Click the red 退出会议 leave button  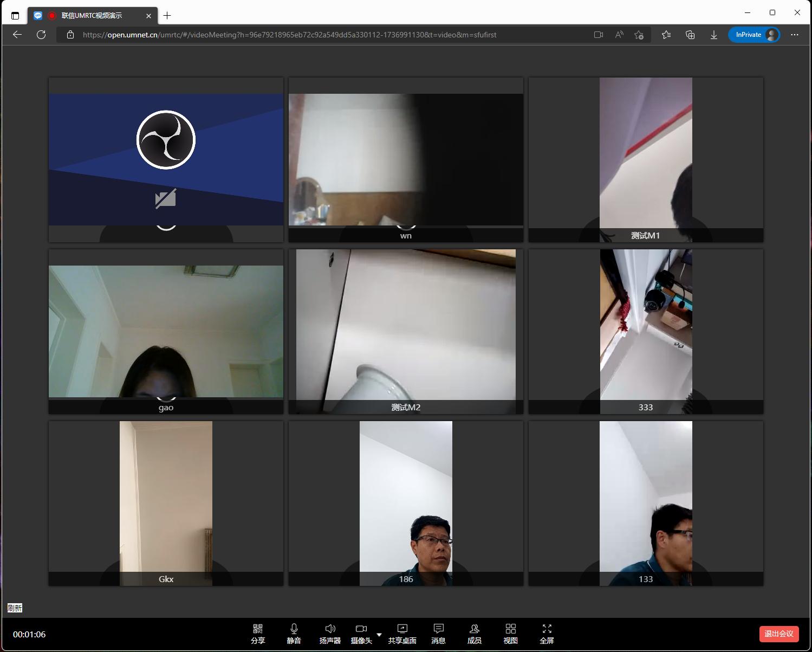click(778, 634)
